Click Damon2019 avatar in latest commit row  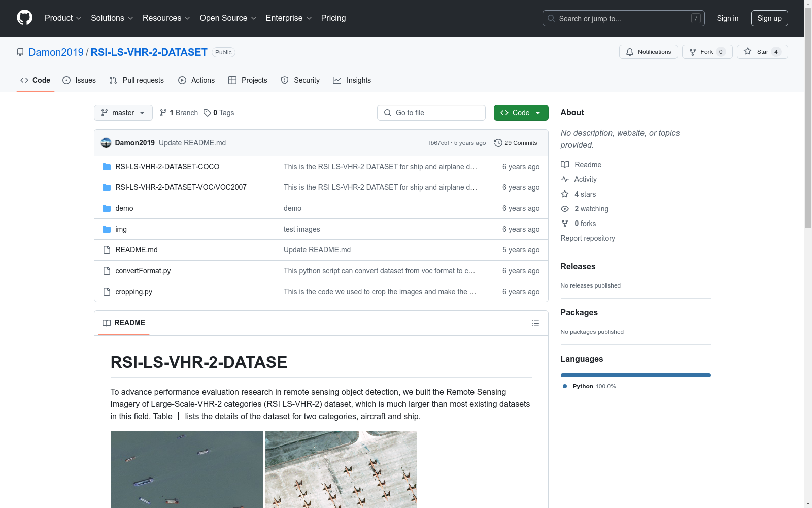(x=106, y=143)
